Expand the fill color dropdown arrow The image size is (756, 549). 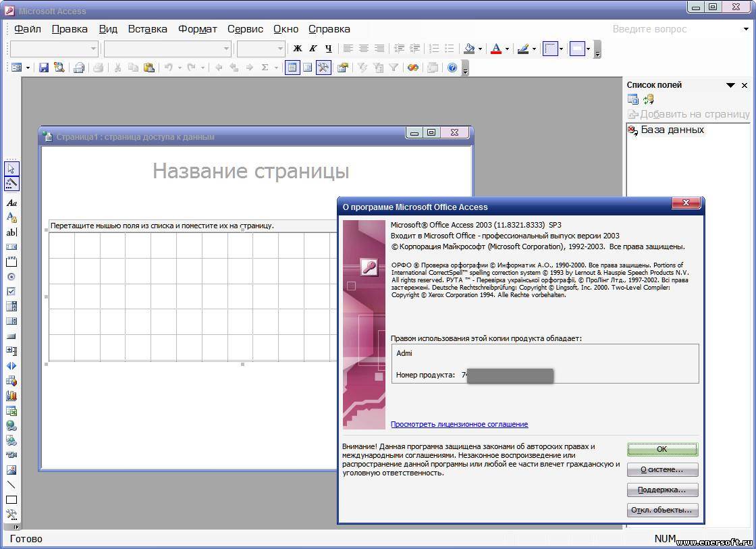click(x=480, y=49)
